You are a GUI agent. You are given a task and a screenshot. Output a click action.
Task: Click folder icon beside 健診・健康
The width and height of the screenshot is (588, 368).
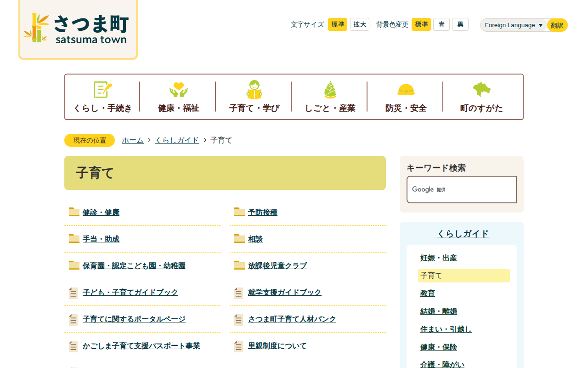tap(74, 212)
